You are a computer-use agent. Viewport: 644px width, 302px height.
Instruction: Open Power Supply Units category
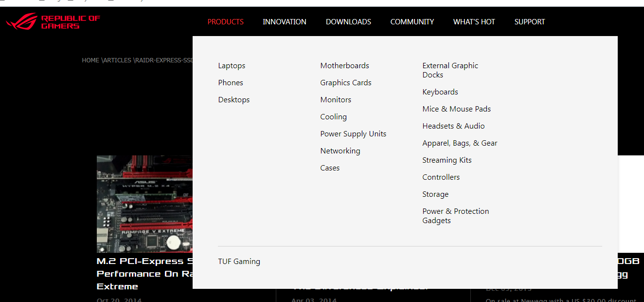353,134
